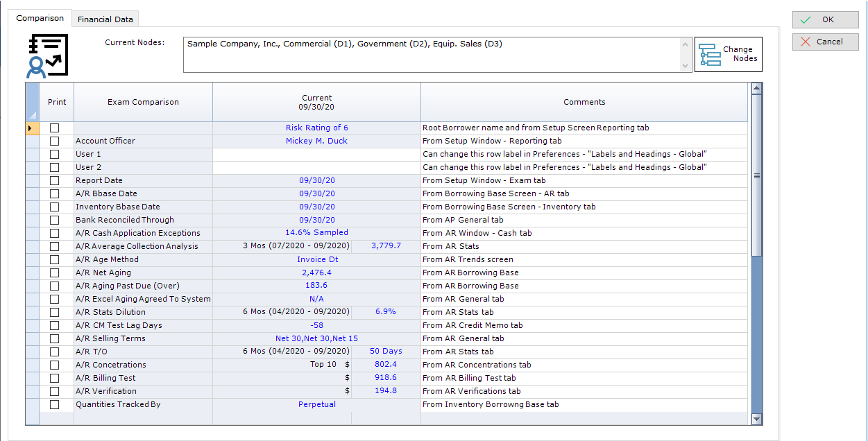
Task: Click grid scrollbar up arrow
Action: [756, 88]
